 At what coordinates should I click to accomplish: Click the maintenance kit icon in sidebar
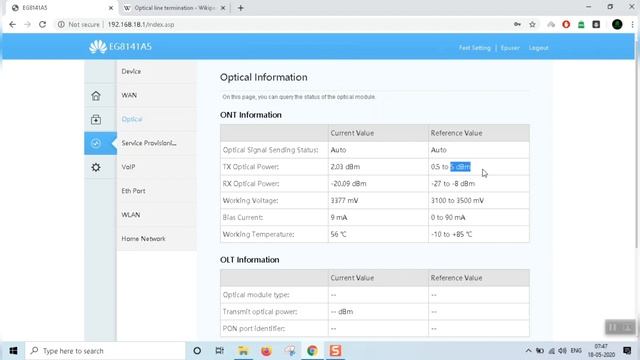pyautogui.click(x=96, y=120)
